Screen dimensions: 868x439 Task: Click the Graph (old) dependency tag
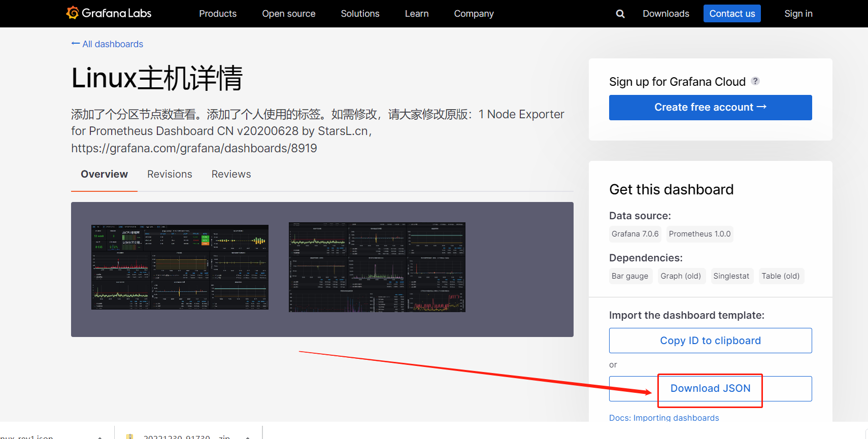(681, 276)
